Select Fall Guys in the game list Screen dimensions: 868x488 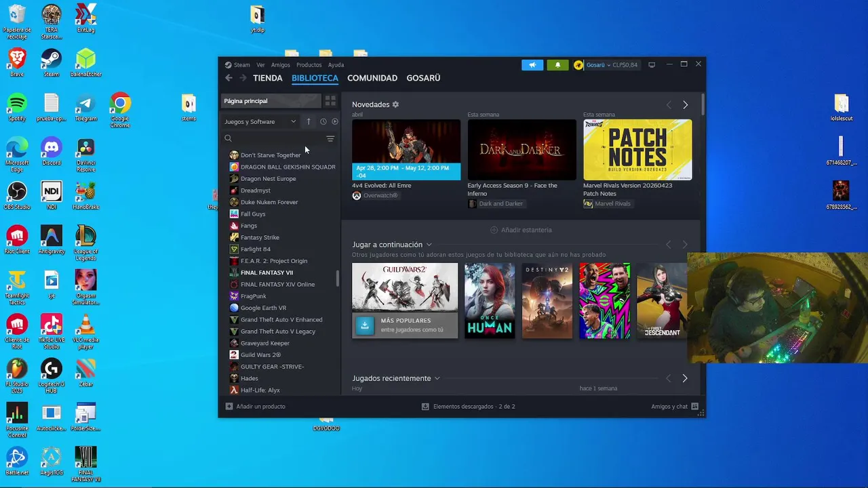(253, 213)
